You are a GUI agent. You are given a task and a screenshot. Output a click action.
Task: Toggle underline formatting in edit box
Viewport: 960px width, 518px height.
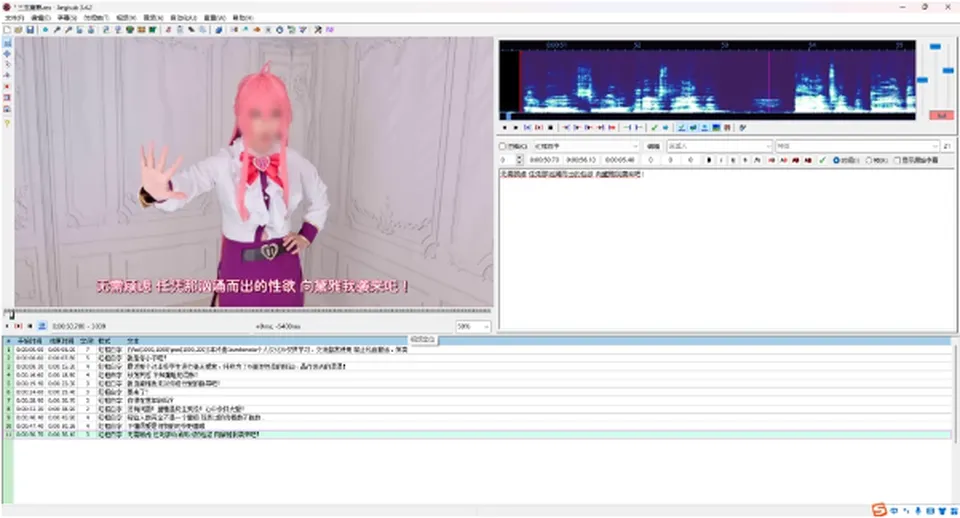pyautogui.click(x=733, y=160)
